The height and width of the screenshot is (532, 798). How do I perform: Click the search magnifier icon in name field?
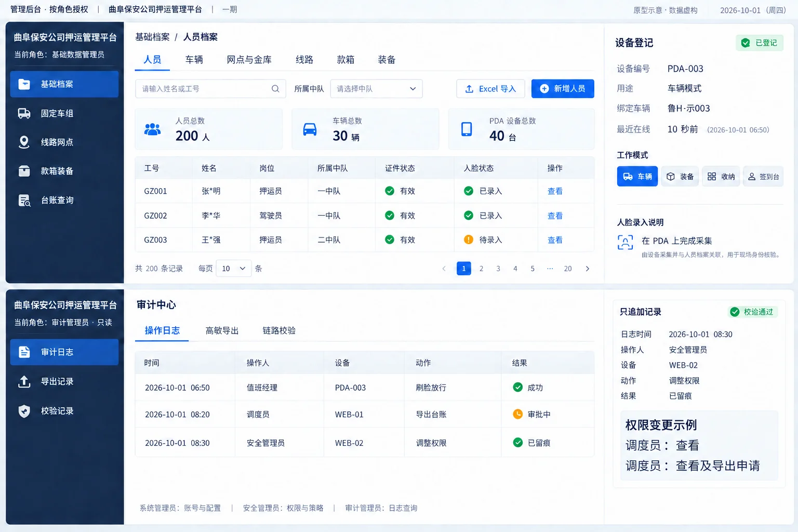(x=275, y=89)
